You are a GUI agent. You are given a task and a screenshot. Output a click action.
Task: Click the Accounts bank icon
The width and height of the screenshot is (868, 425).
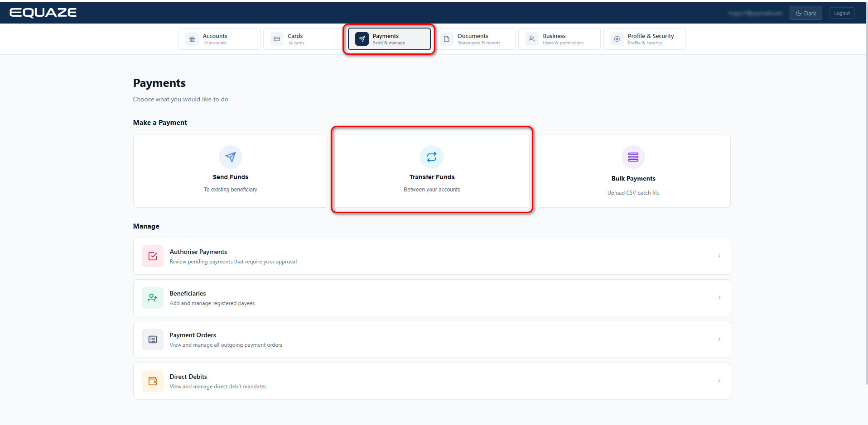192,39
